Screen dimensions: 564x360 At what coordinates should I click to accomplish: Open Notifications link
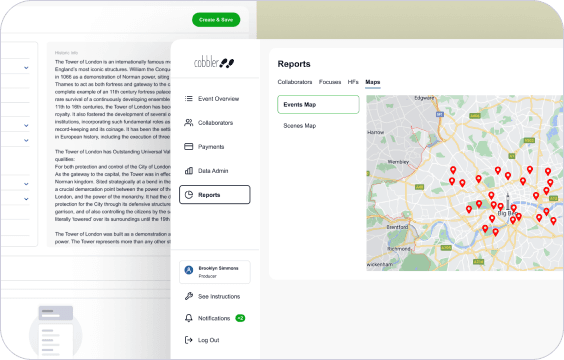214,318
